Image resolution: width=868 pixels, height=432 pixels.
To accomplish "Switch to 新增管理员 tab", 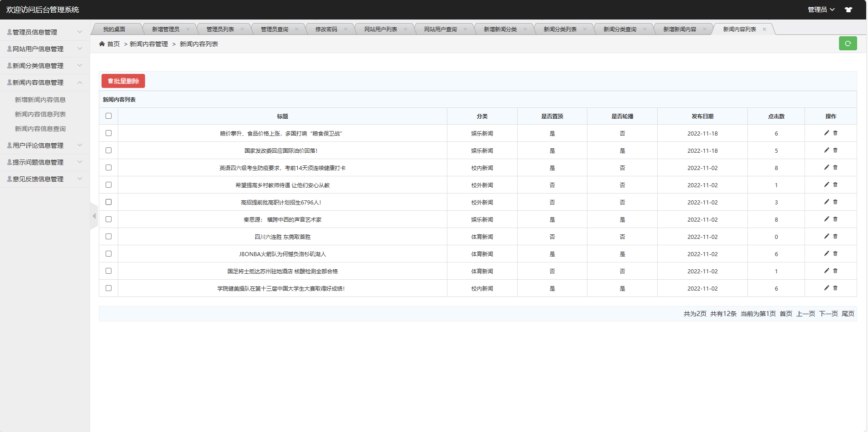I will [x=165, y=29].
